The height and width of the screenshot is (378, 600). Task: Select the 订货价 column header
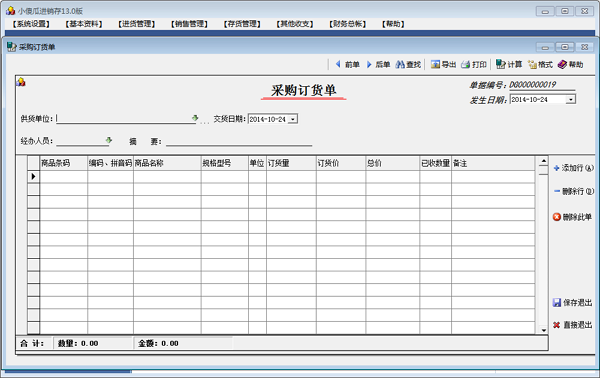[341, 163]
